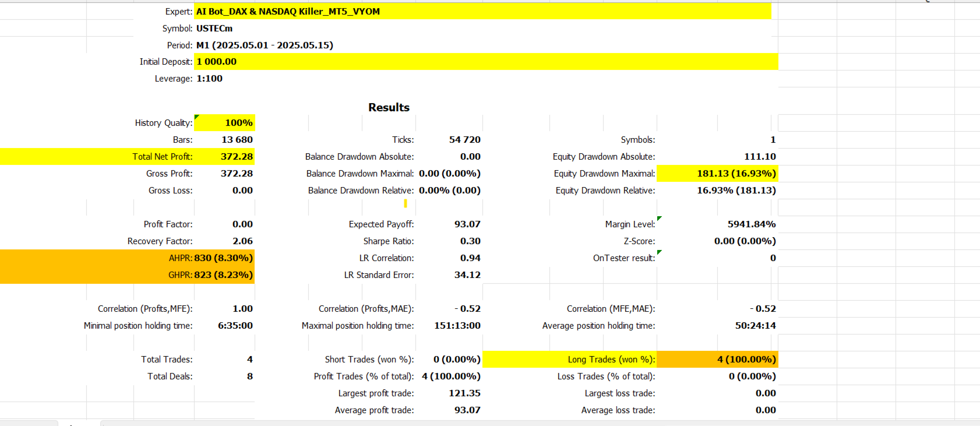980x426 pixels.
Task: Select the History Quality 100% cell
Action: click(224, 122)
